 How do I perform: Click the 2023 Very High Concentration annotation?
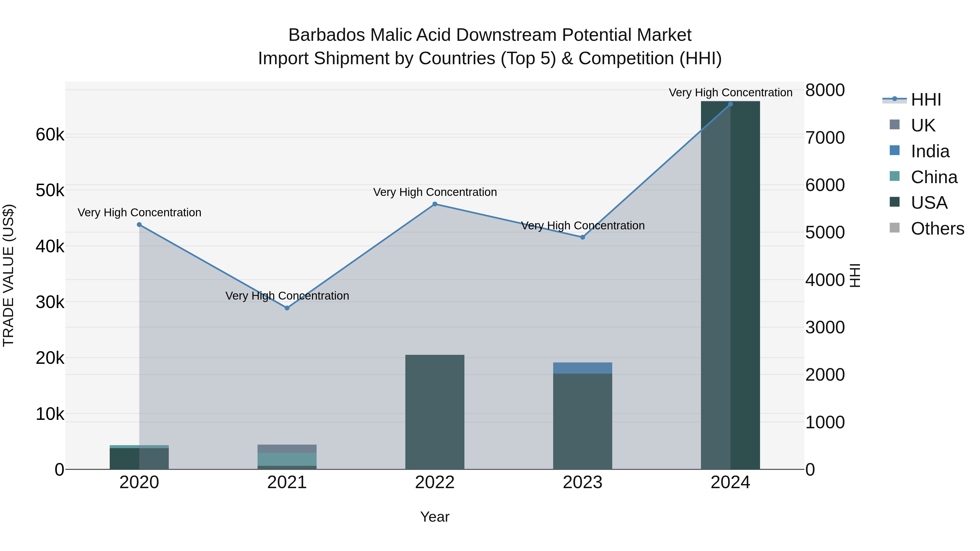tap(583, 226)
